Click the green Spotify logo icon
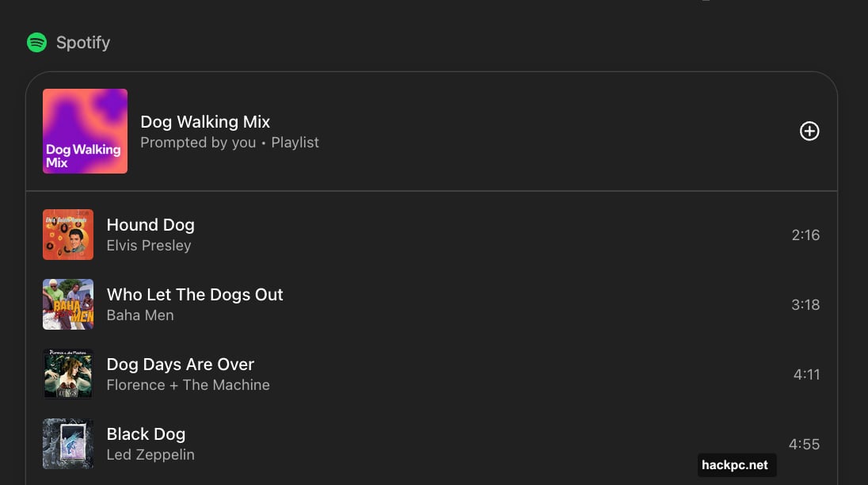 pos(36,43)
